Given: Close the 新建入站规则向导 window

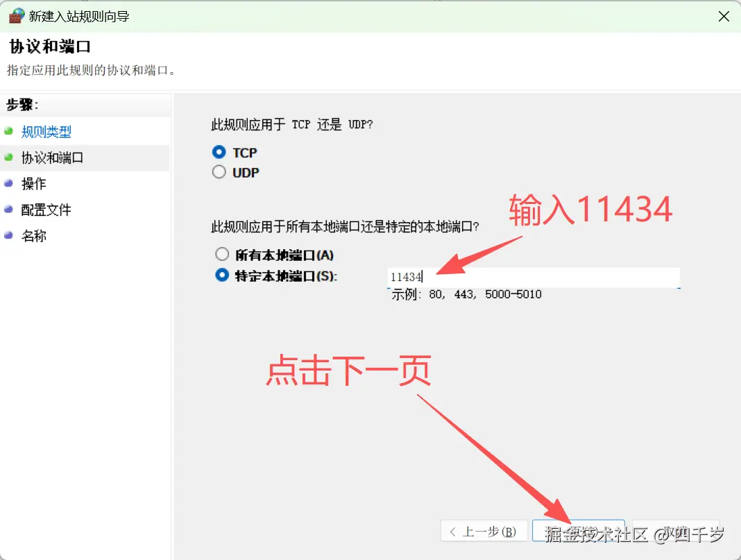Looking at the screenshot, I should (x=724, y=15).
